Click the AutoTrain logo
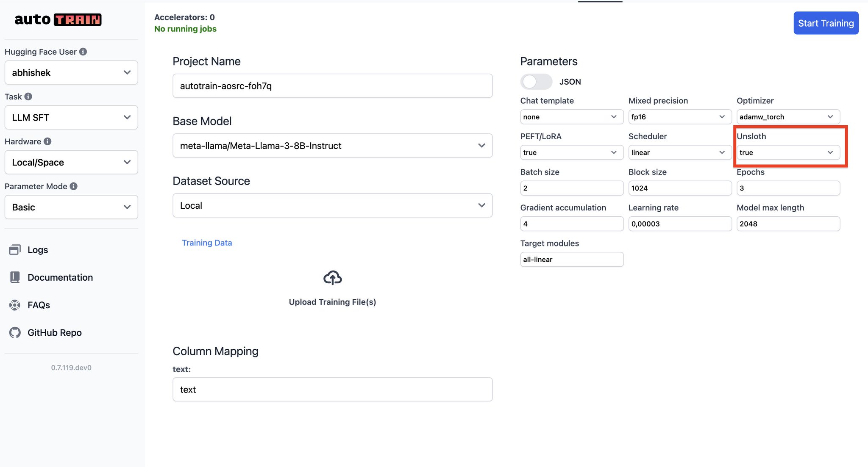Screen dimensions: 868x467 click(x=58, y=19)
